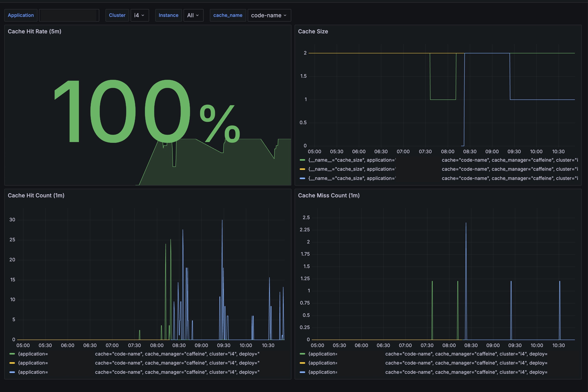Viewport: 588px width, 392px height.
Task: Expand the cache_name code-name dropdown
Action: pos(269,15)
